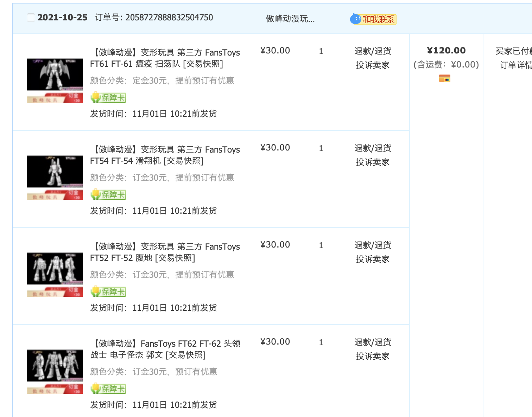The image size is (532, 417).
Task: Open the seller shop 傲峰动漫玩...
Action: [290, 19]
